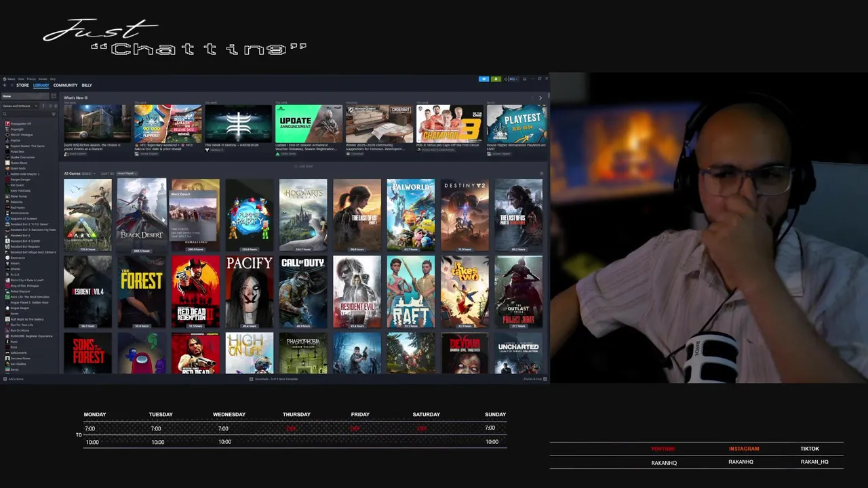Viewport: 868px width, 488px height.
Task: Open High on Life game cover
Action: [x=249, y=353]
